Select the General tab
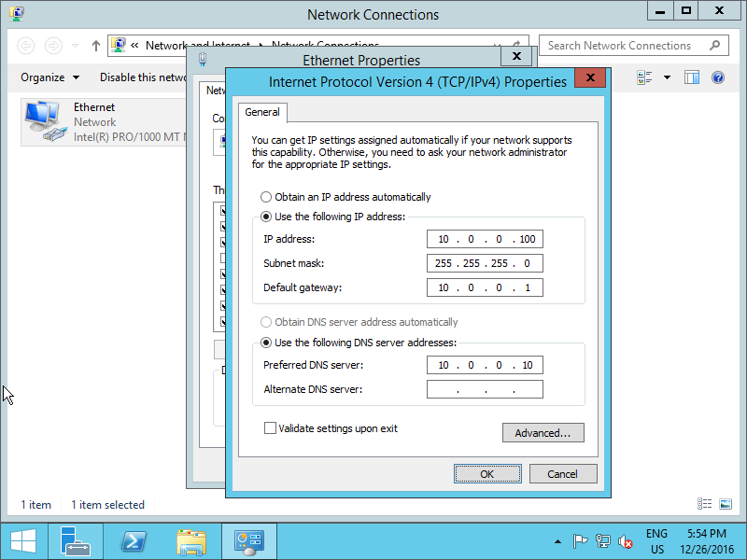 (262, 112)
